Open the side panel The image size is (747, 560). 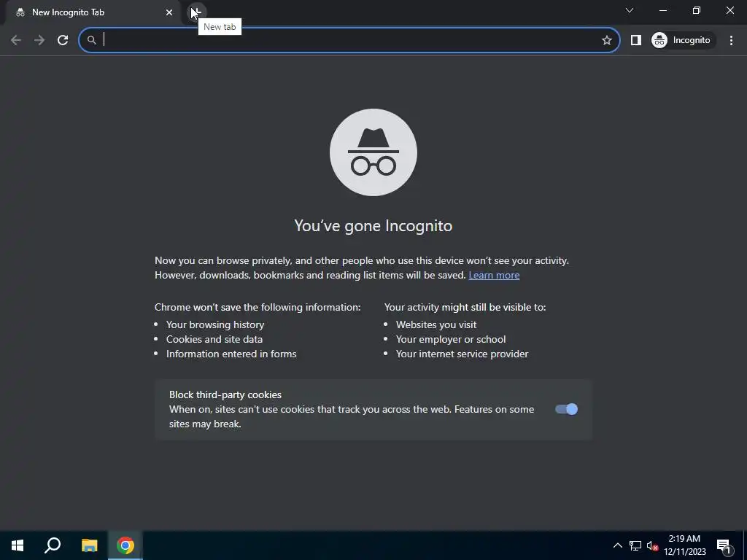(x=636, y=40)
